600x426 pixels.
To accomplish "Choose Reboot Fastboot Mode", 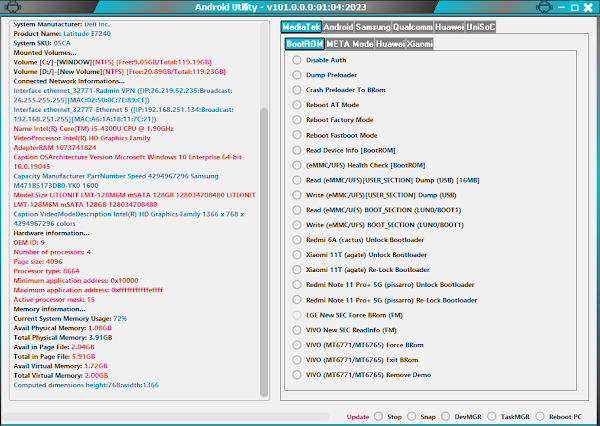I will point(297,135).
